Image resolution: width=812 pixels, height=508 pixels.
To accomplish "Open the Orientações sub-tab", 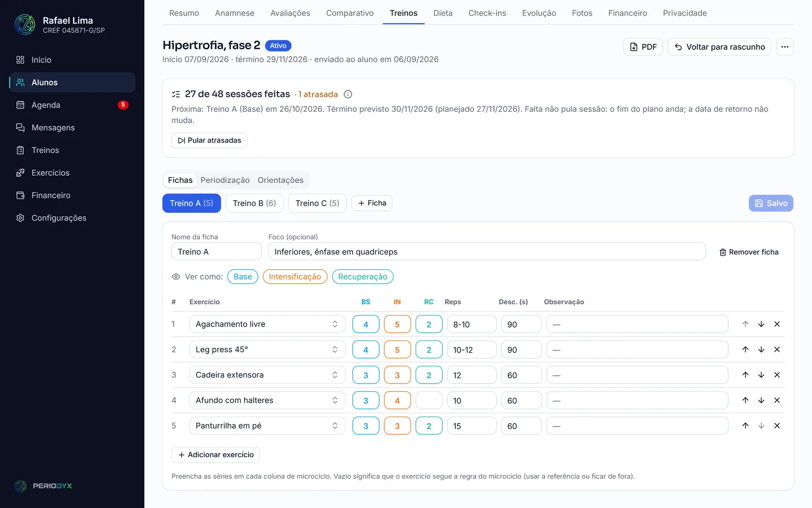I will (281, 180).
